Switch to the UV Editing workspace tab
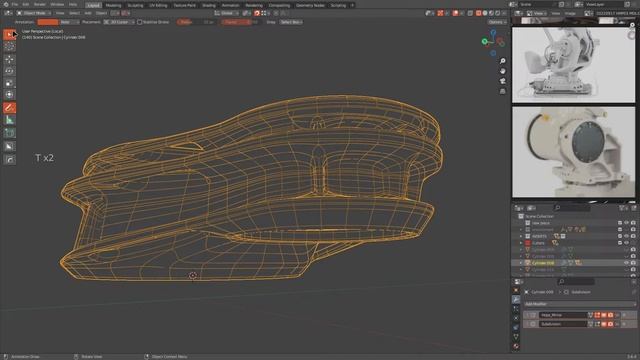640x360 pixels. click(x=158, y=5)
